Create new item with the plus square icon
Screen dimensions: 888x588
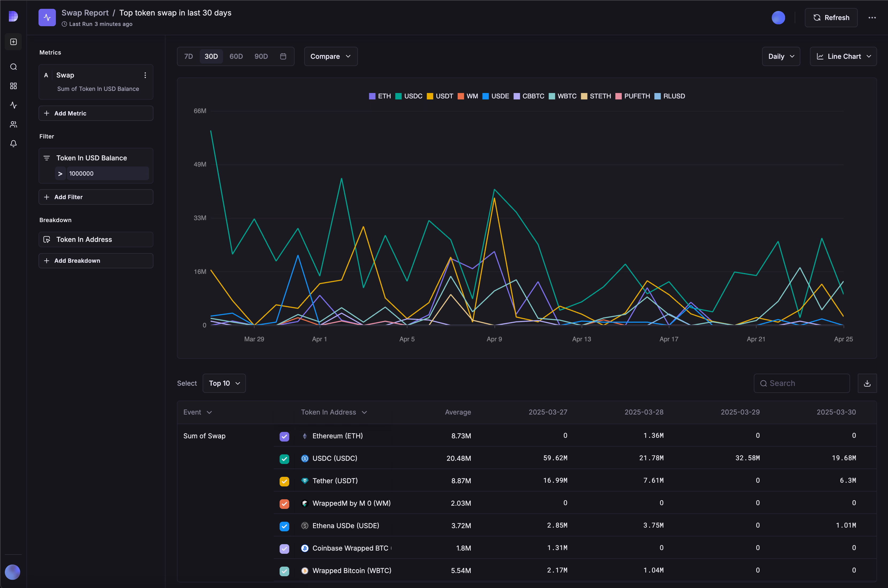tap(14, 42)
